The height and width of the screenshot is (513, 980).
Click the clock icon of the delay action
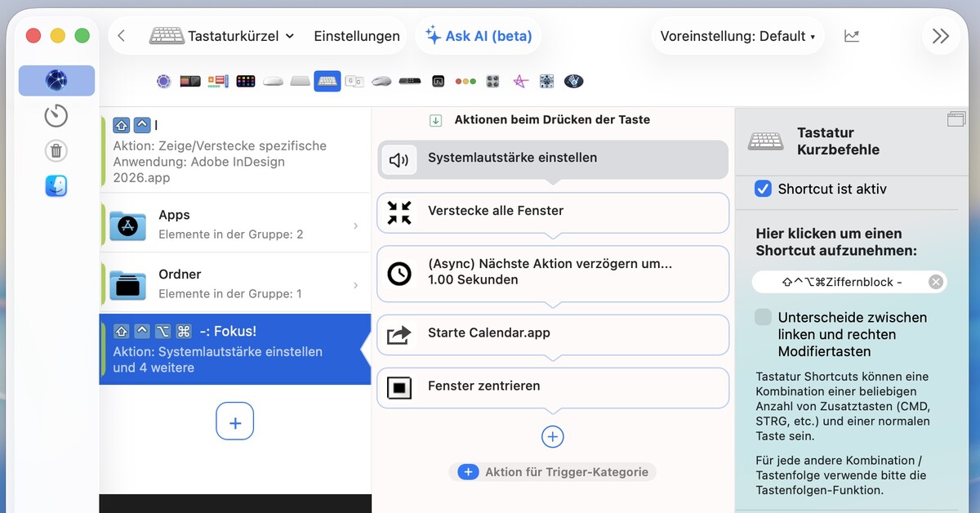[399, 273]
